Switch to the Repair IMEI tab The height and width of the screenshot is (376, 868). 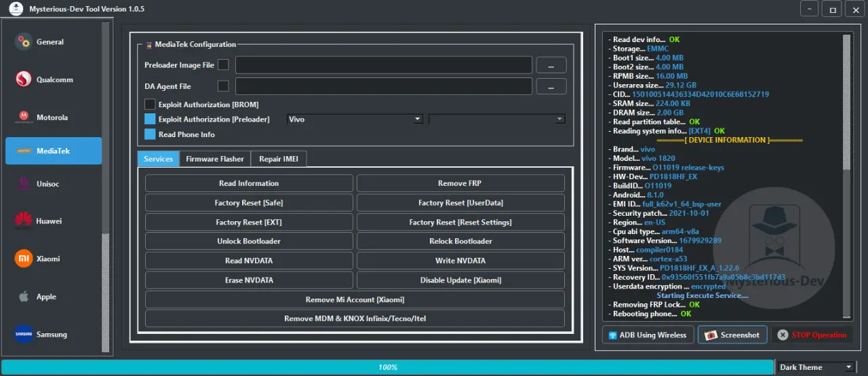[x=279, y=159]
